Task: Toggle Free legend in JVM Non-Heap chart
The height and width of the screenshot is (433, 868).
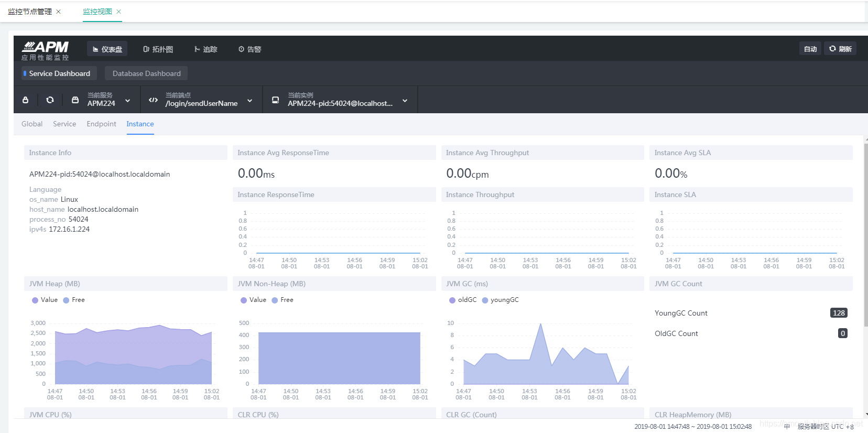Action: click(x=283, y=300)
